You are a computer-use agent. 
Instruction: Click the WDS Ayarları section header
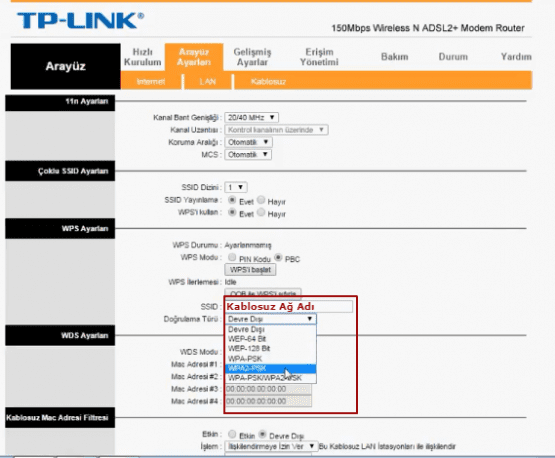tap(60, 336)
